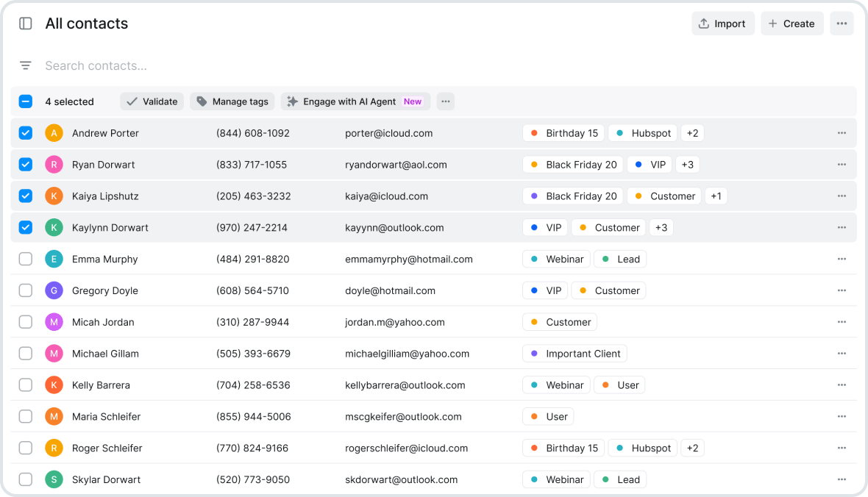Expand +3 extra tags on Kaylynn Dorwart's row
The width and height of the screenshot is (868, 497).
pos(661,227)
